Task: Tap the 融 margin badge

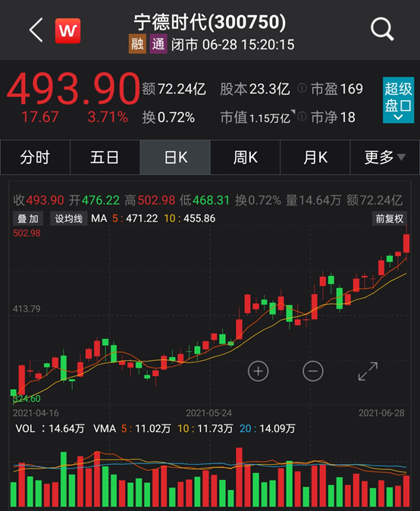Action: [x=137, y=44]
